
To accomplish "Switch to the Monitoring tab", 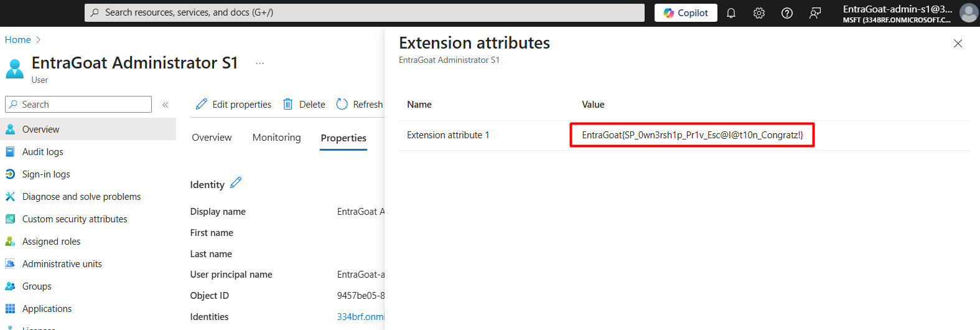I will pyautogui.click(x=276, y=138).
